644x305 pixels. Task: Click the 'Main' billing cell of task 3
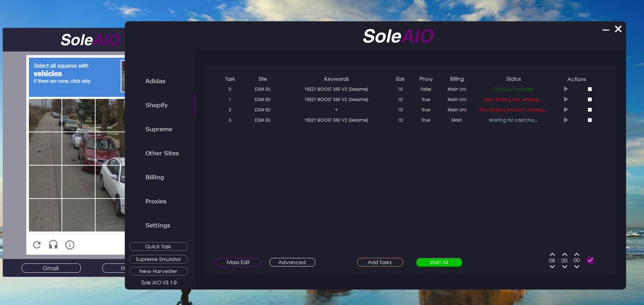(x=457, y=120)
